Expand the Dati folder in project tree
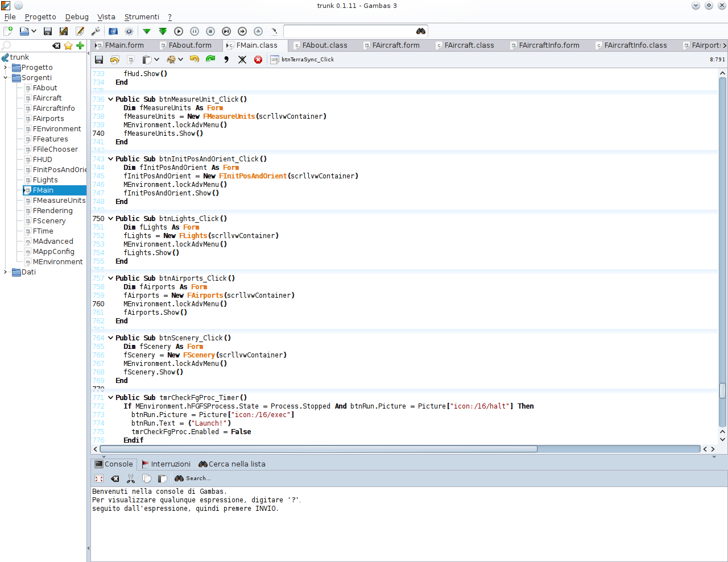The image size is (728, 562). (x=6, y=272)
